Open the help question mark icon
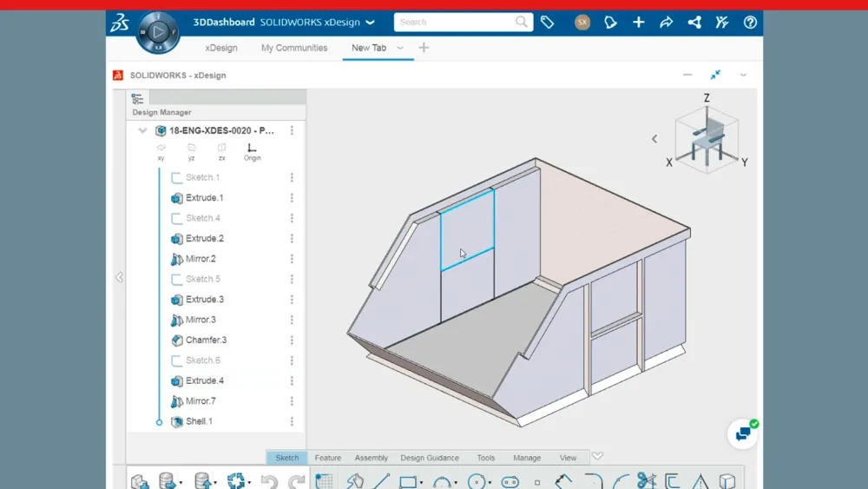Viewport: 868px width, 489px height. [750, 23]
